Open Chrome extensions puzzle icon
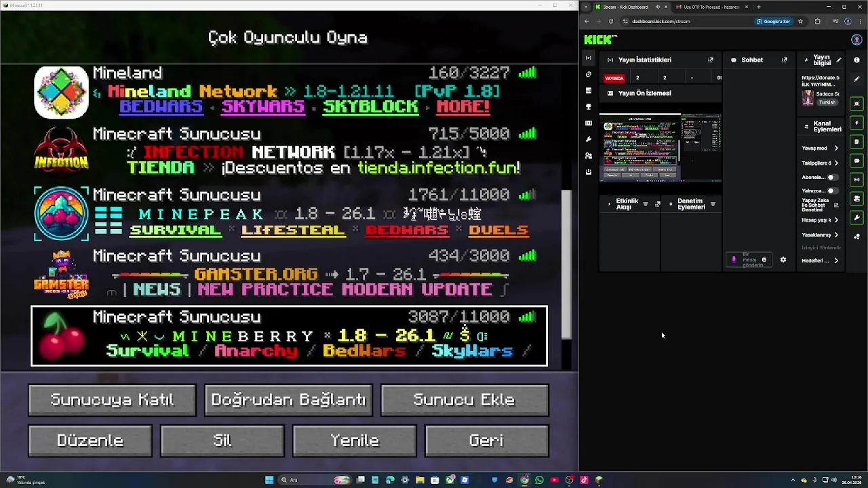The width and height of the screenshot is (868, 488). (817, 21)
